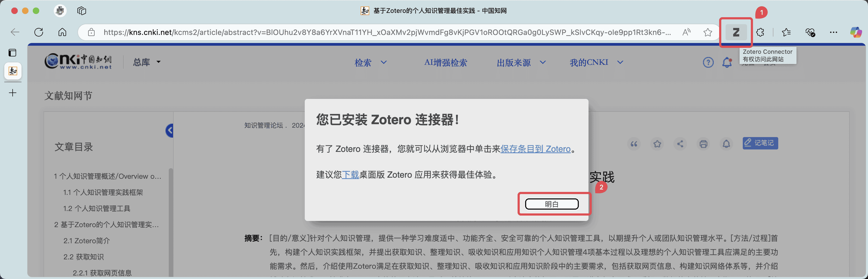Open the browser extensions puzzle icon
The image size is (868, 279).
click(x=760, y=32)
